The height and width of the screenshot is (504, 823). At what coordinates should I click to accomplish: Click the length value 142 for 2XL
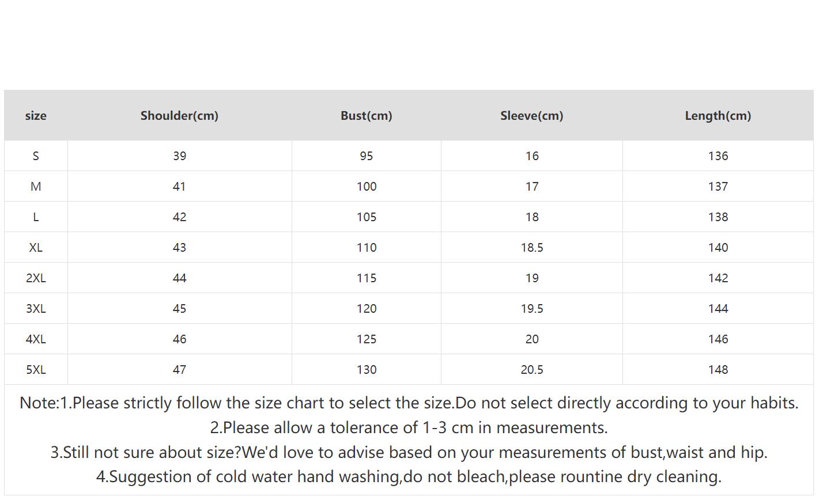[x=718, y=278]
